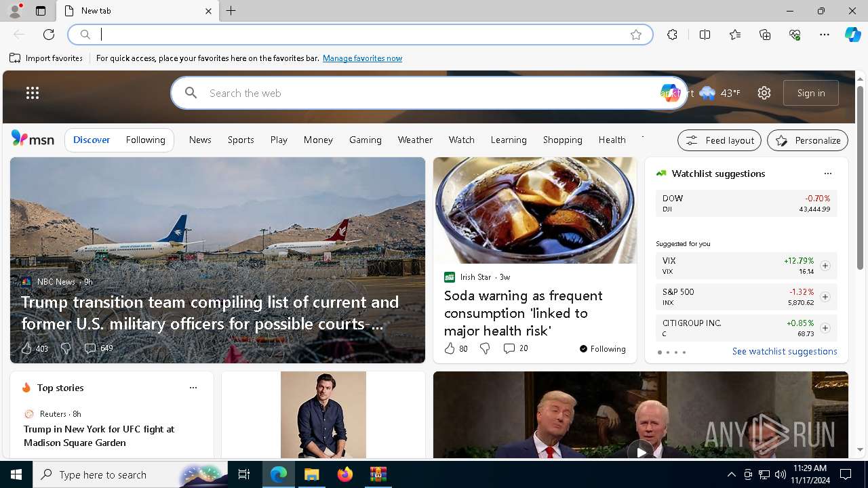The width and height of the screenshot is (868, 488).
Task: Open a new browser tab
Action: click(231, 11)
